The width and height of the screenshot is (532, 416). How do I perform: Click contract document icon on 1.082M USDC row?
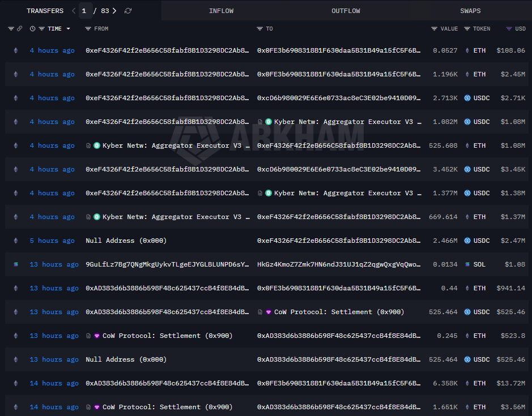pos(260,122)
